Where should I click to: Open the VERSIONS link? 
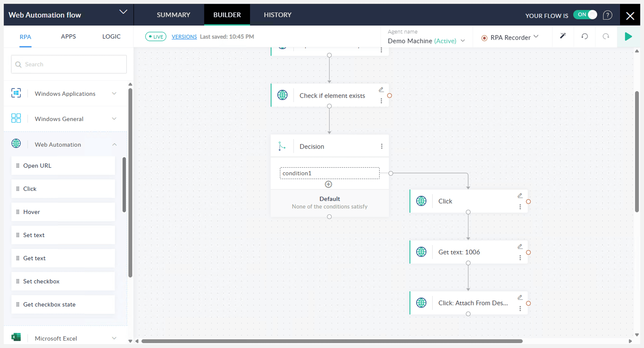coord(184,37)
